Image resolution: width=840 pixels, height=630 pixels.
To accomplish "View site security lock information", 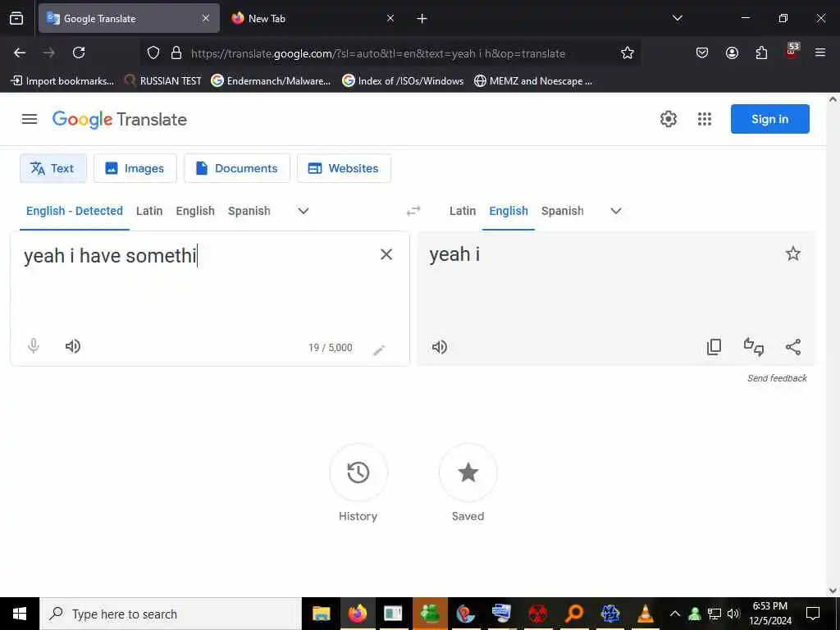I will [176, 52].
